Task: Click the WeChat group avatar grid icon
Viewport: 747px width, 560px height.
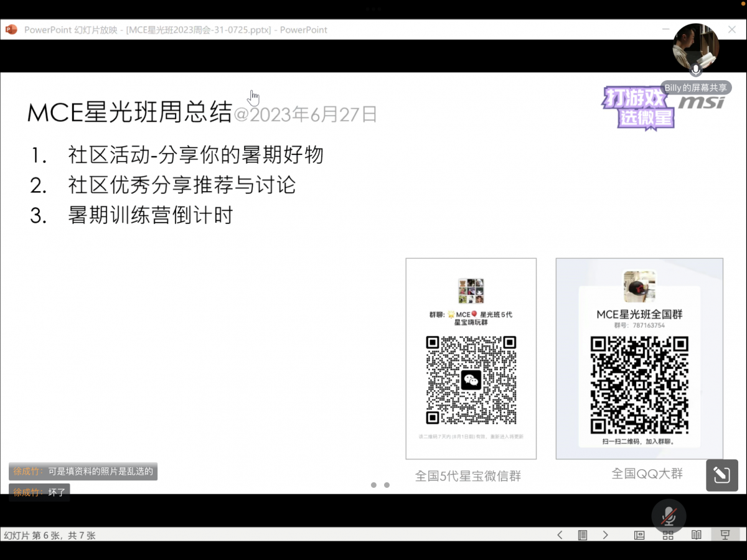Action: pyautogui.click(x=471, y=291)
